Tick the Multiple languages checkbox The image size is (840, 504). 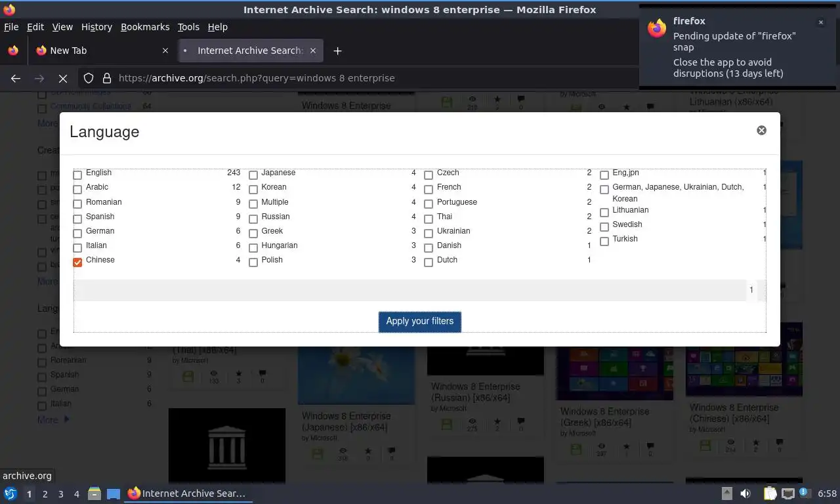click(x=253, y=204)
